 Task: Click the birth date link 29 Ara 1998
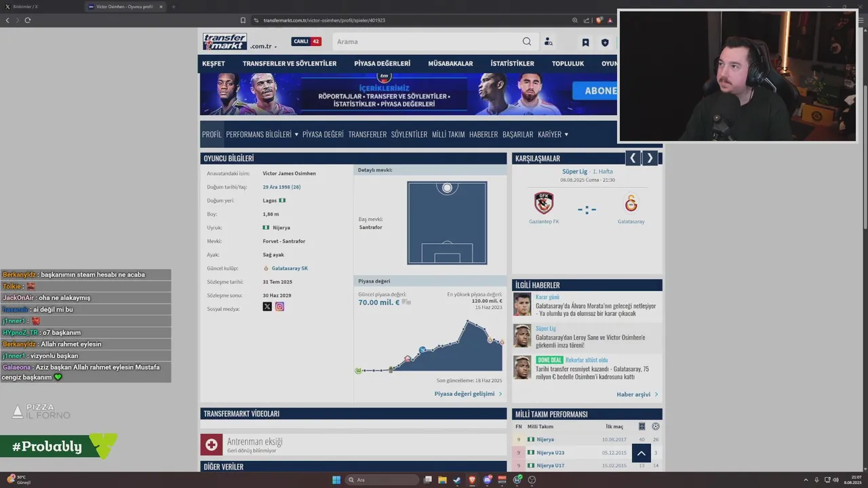click(281, 187)
